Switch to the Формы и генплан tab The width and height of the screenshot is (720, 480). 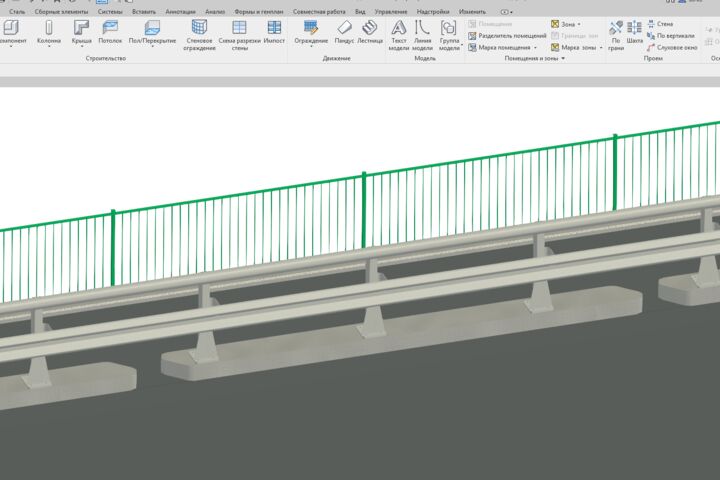click(259, 12)
